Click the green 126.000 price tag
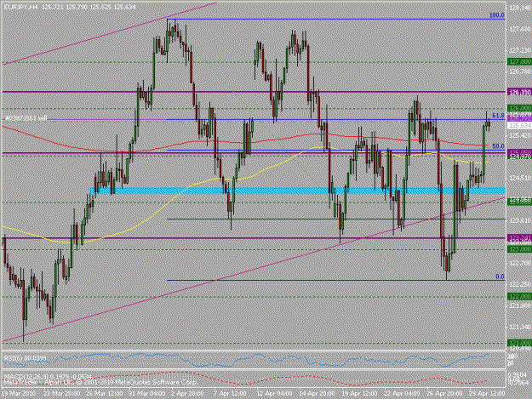The width and height of the screenshot is (532, 399). (519, 108)
